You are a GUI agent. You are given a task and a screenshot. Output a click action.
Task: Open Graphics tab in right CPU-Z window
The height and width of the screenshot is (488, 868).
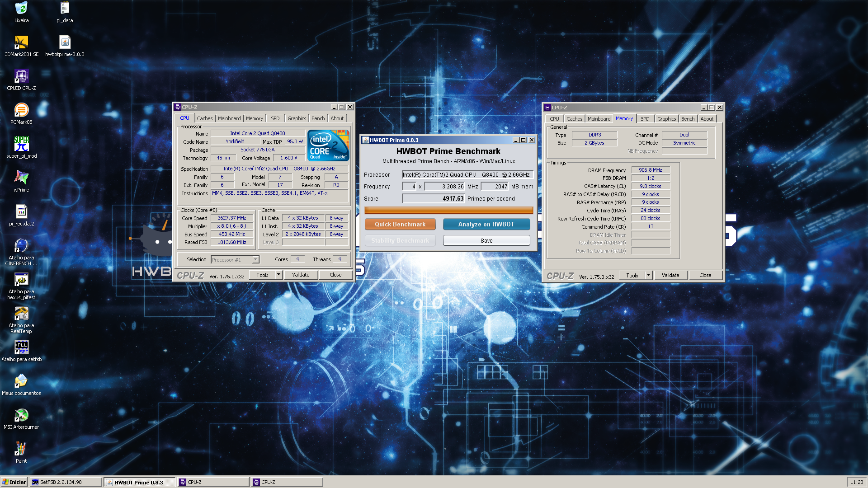pyautogui.click(x=667, y=119)
